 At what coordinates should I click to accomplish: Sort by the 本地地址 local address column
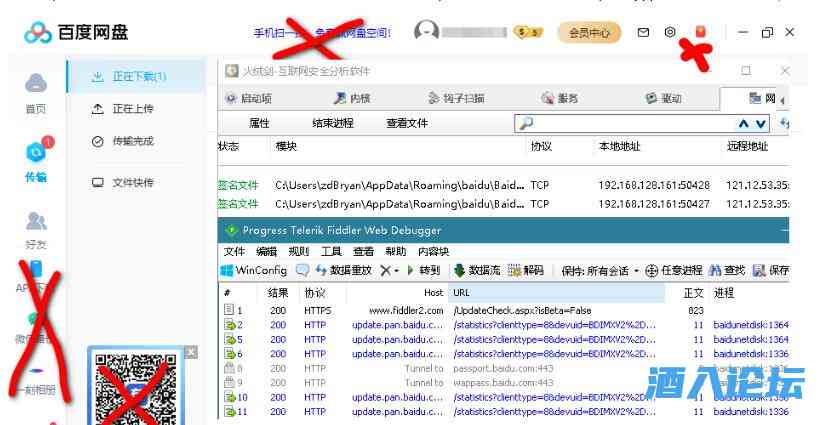619,147
